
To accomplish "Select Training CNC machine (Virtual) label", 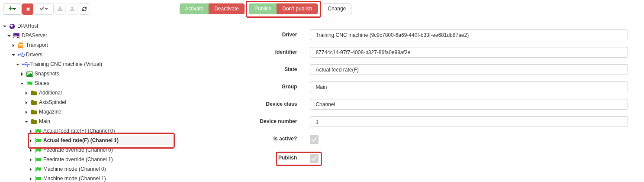I will coord(66,64).
